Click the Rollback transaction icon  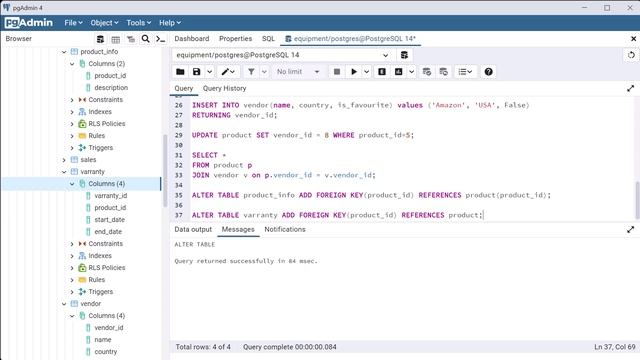[444, 72]
